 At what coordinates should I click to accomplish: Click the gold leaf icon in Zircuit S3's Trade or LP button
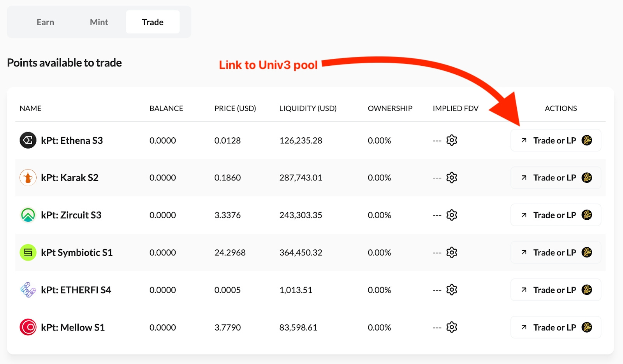pyautogui.click(x=587, y=215)
